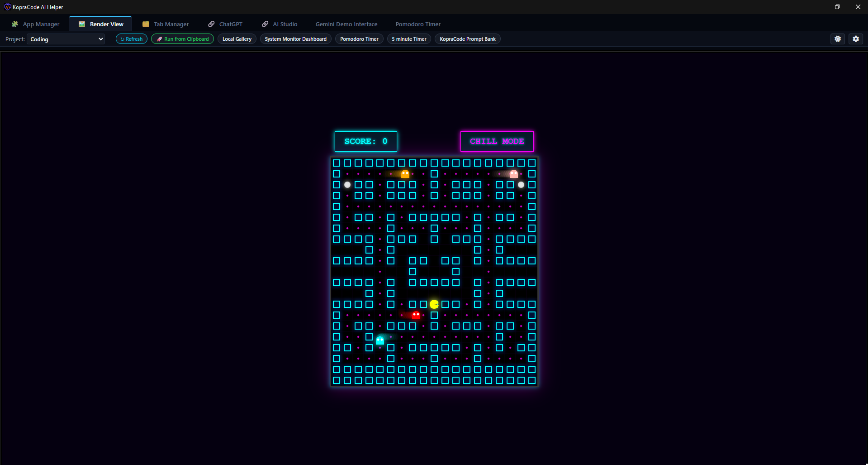Screen dimensions: 868x465
Task: Click the SCORE display box
Action: 365,141
